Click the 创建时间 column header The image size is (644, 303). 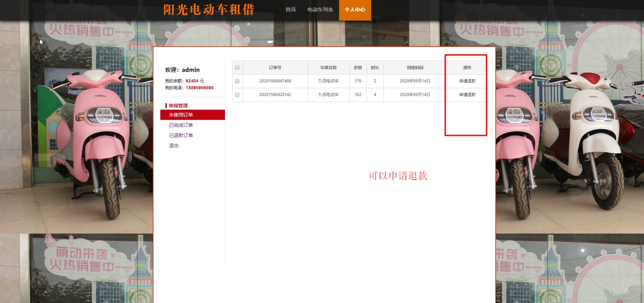pos(415,68)
